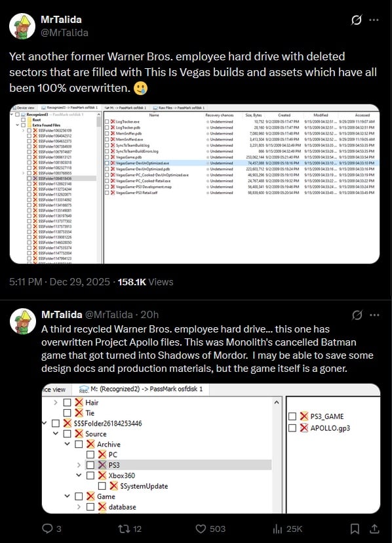Tick the checkbox next to PS3 folder
392x543 pixels.
pos(90,465)
